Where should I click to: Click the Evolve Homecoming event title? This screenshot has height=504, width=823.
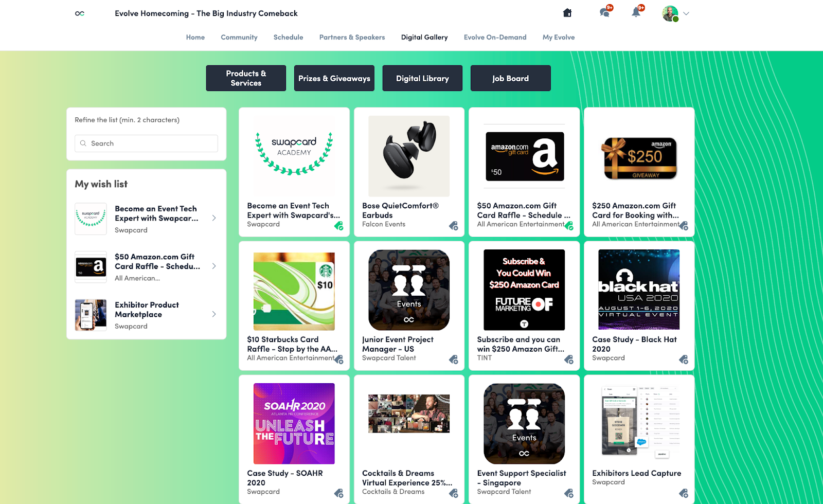[206, 13]
